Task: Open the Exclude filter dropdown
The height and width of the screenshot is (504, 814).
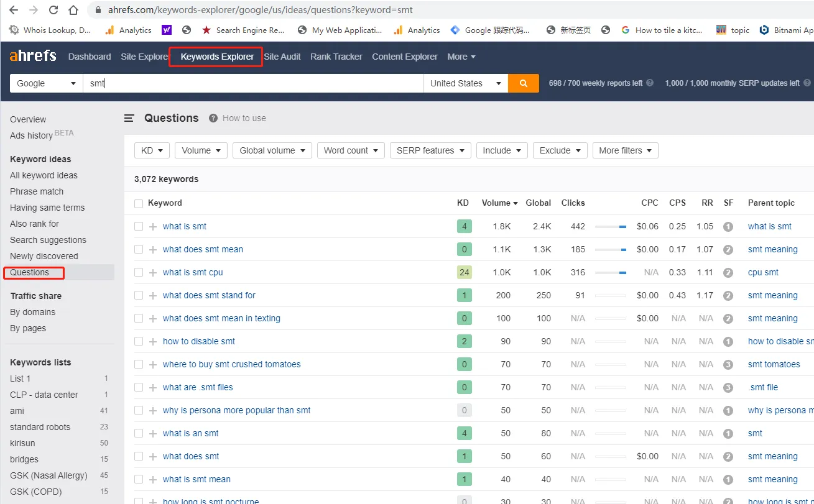Action: point(560,150)
